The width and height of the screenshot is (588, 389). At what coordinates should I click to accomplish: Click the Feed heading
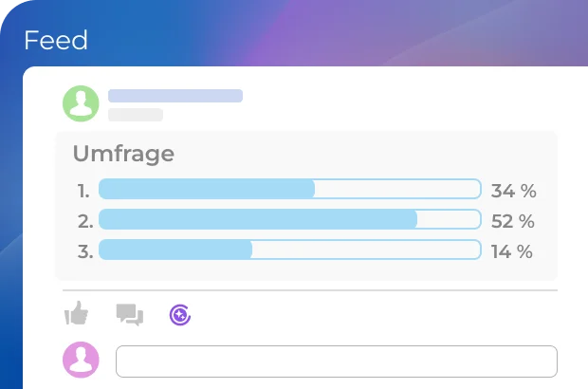(56, 41)
